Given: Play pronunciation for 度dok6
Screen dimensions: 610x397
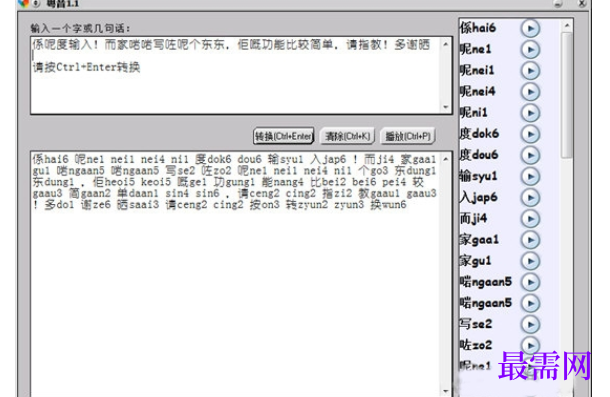Looking at the screenshot, I should tap(530, 134).
